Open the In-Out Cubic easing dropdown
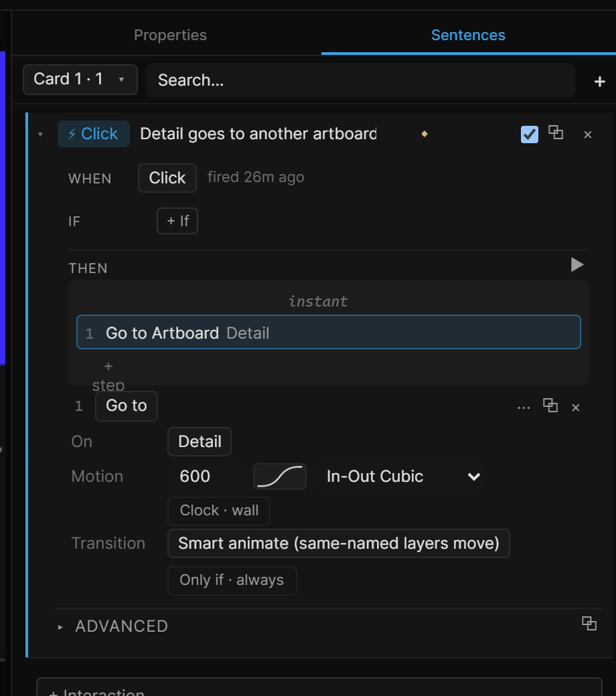 pos(403,476)
